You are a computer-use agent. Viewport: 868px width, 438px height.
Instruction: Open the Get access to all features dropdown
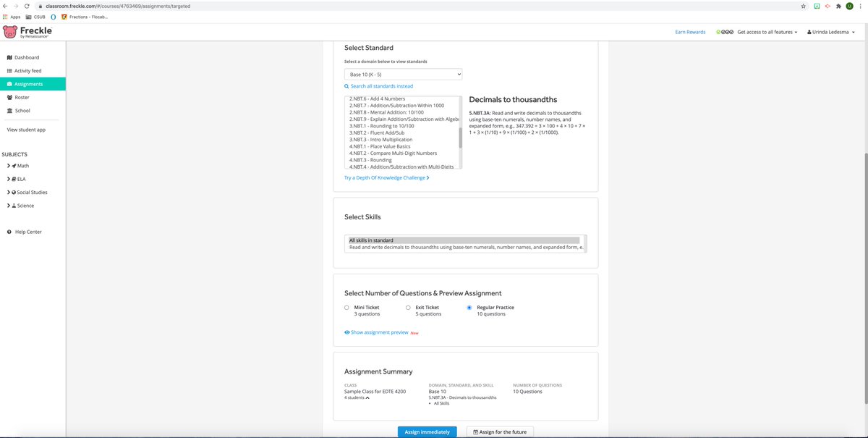(x=767, y=32)
